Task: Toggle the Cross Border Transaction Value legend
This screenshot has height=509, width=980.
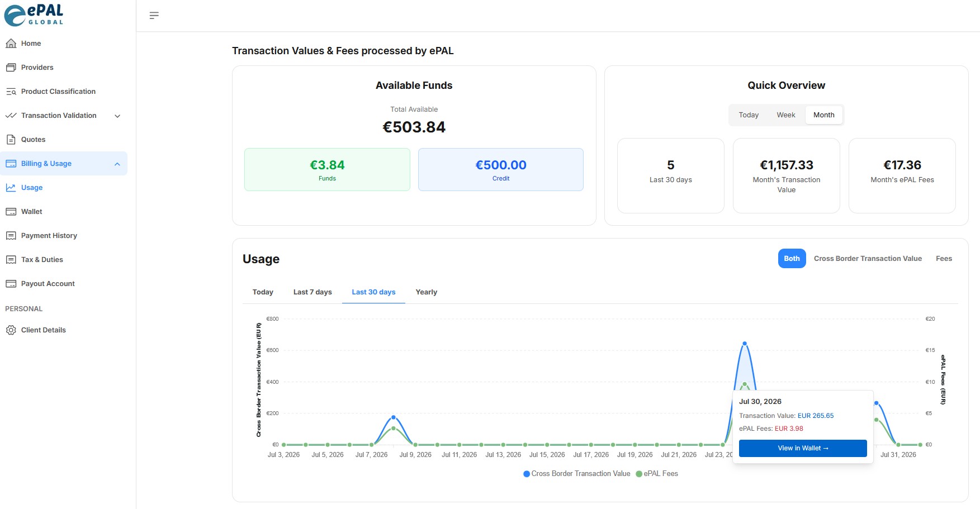Action: 576,474
